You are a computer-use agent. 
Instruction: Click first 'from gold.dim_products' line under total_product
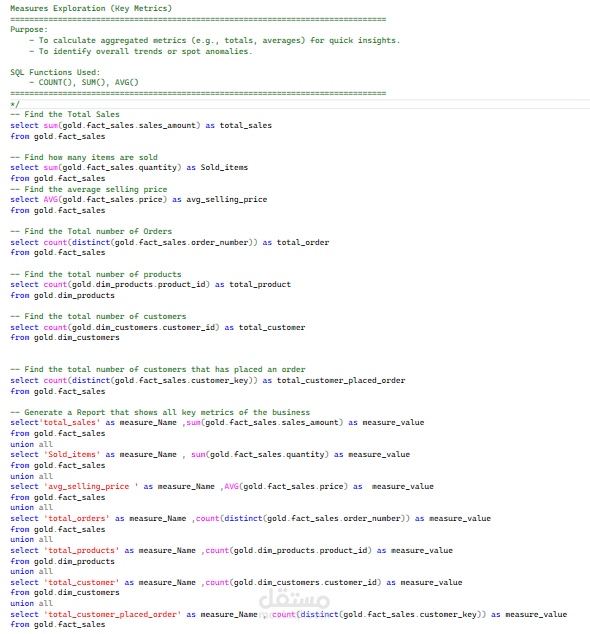[x=62, y=296]
